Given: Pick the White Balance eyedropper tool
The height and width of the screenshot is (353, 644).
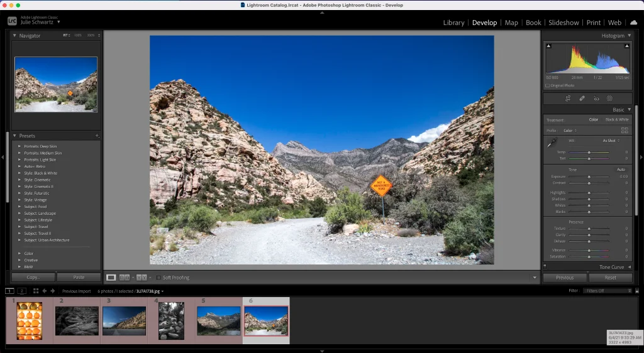Looking at the screenshot, I should tap(552, 143).
